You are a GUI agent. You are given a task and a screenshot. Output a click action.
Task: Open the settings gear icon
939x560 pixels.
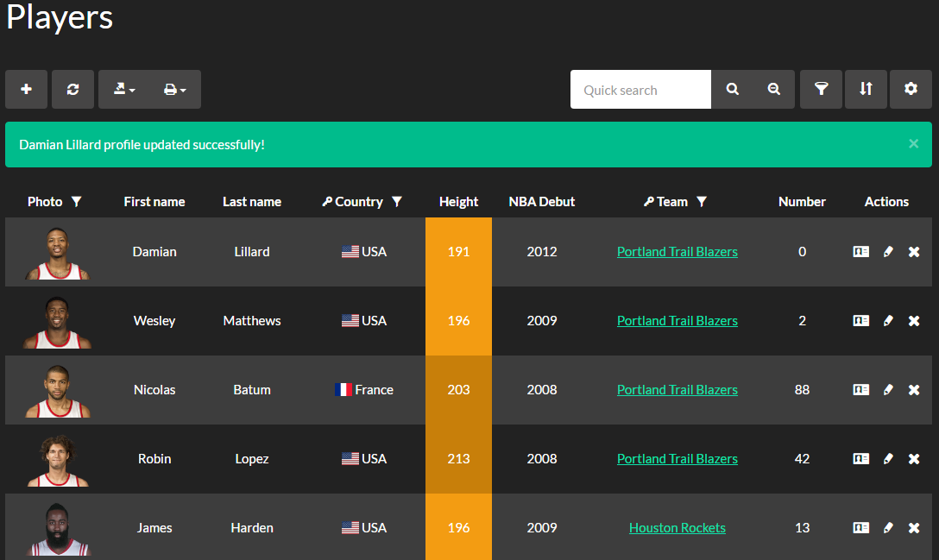[x=911, y=90]
